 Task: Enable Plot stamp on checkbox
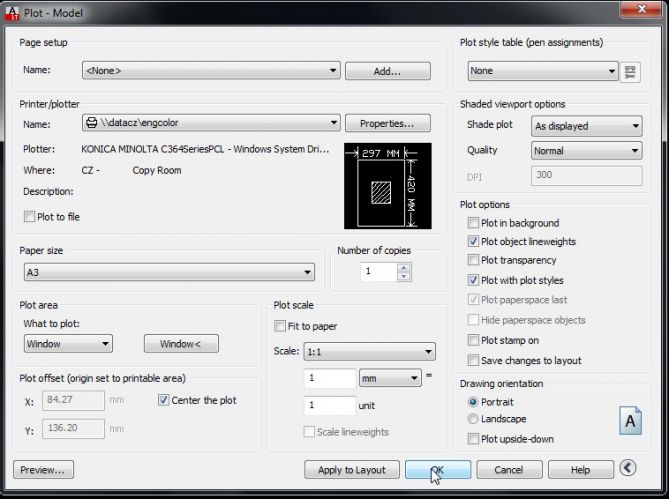(473, 340)
